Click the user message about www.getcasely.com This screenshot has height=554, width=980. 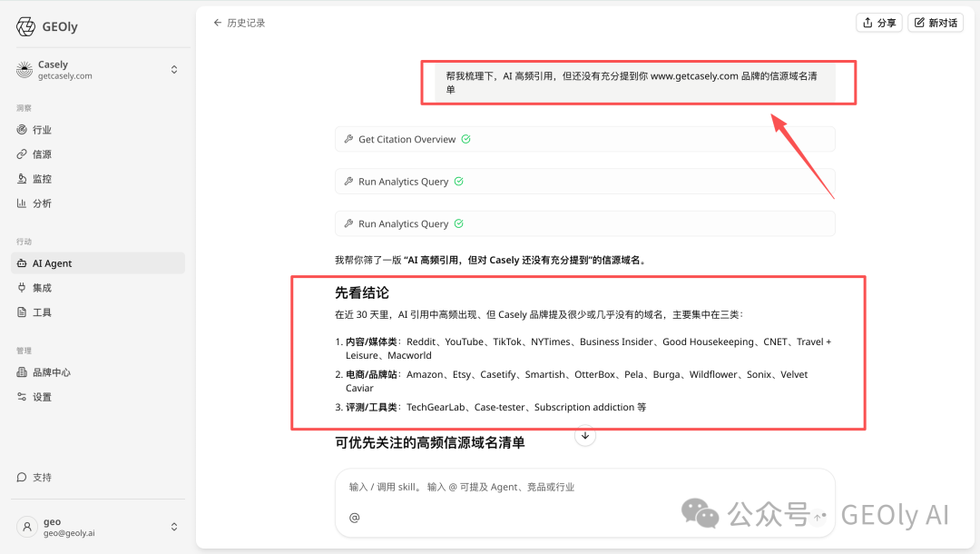[x=635, y=83]
